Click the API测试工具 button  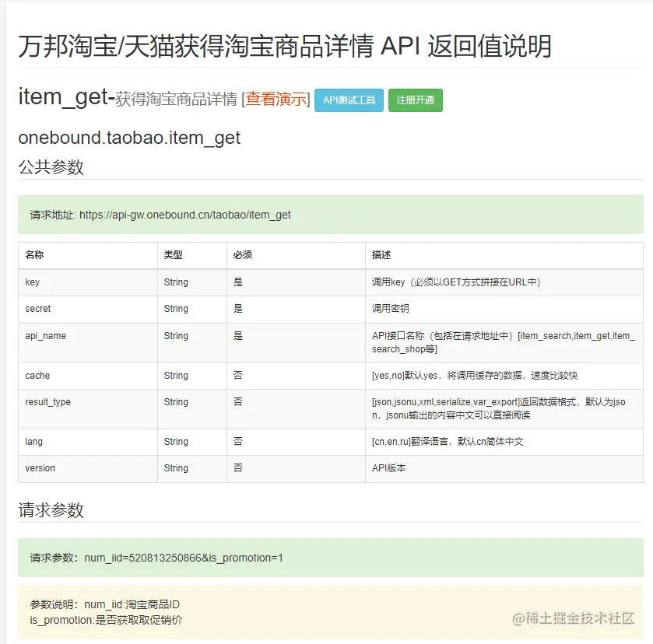(x=349, y=100)
